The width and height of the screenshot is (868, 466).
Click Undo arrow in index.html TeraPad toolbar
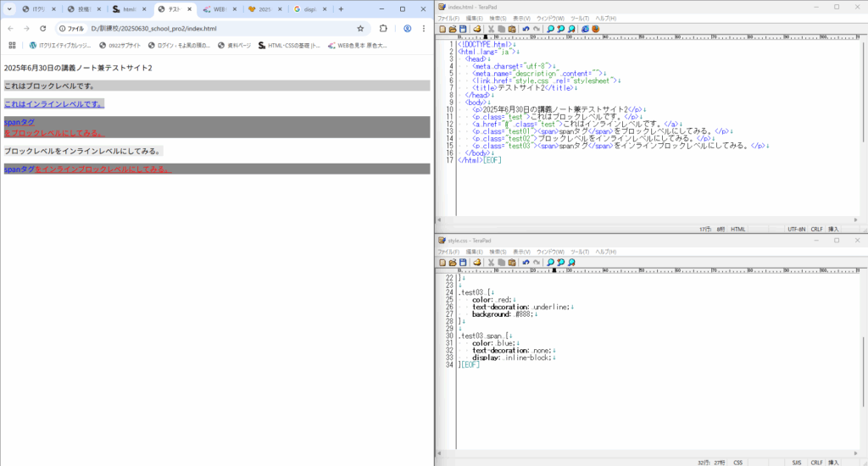pos(526,29)
